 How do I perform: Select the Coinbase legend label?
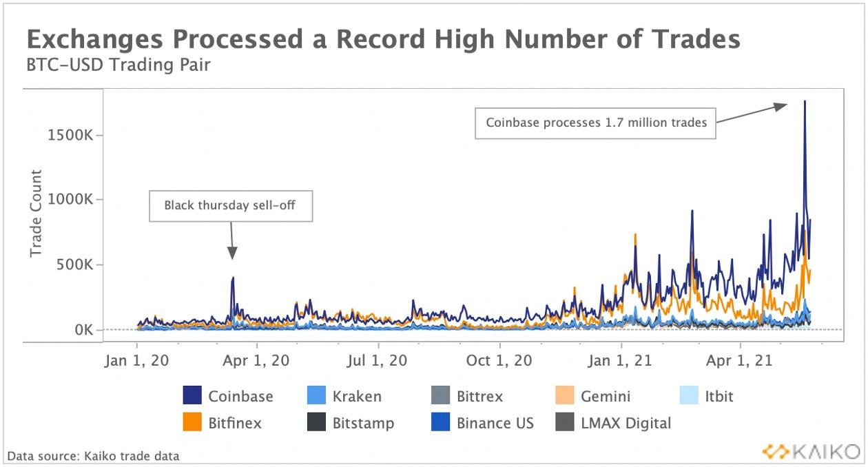click(240, 397)
